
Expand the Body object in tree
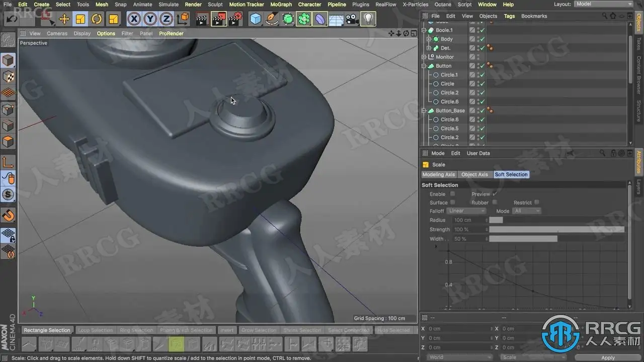[x=429, y=39]
